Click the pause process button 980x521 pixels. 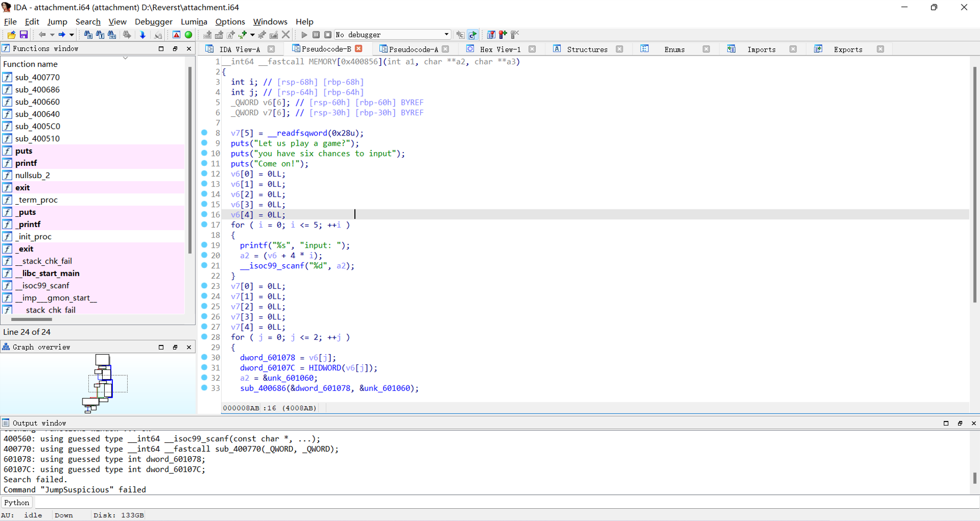(316, 35)
